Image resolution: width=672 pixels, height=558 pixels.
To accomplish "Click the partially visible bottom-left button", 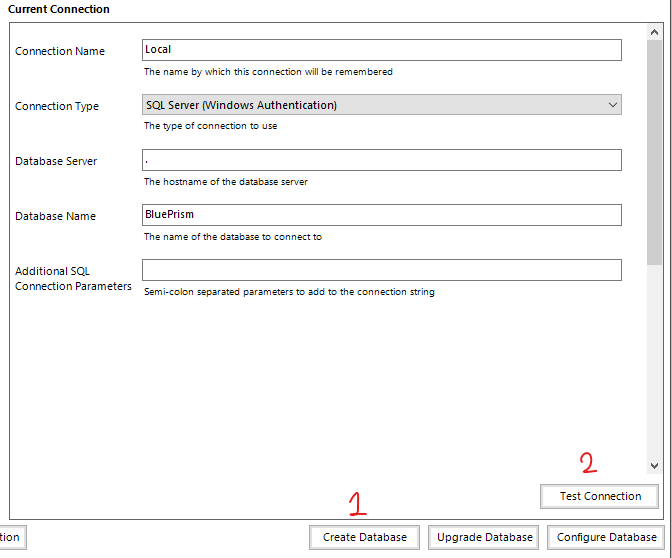I will [10, 537].
